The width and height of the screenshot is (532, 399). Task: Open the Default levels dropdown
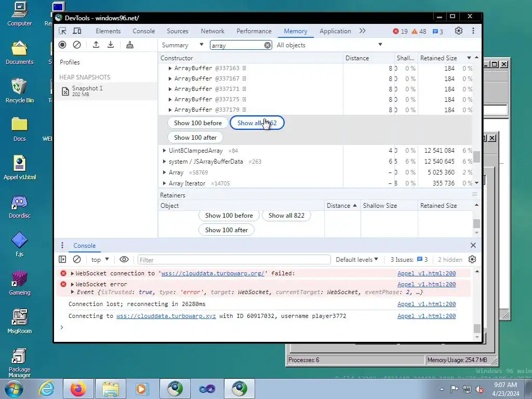(x=356, y=260)
